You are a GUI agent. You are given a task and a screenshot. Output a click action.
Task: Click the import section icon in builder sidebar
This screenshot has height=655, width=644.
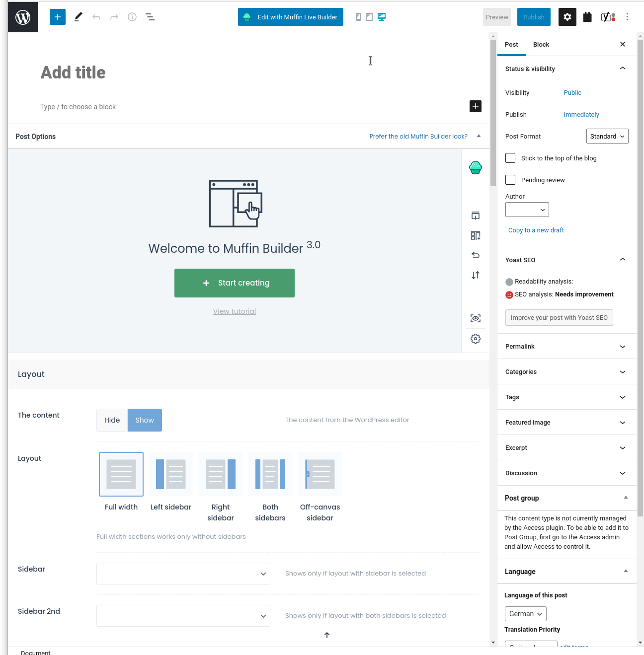(476, 216)
